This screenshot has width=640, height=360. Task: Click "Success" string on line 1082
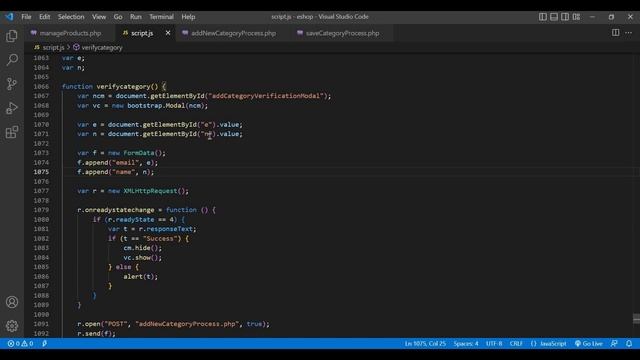[x=160, y=238]
